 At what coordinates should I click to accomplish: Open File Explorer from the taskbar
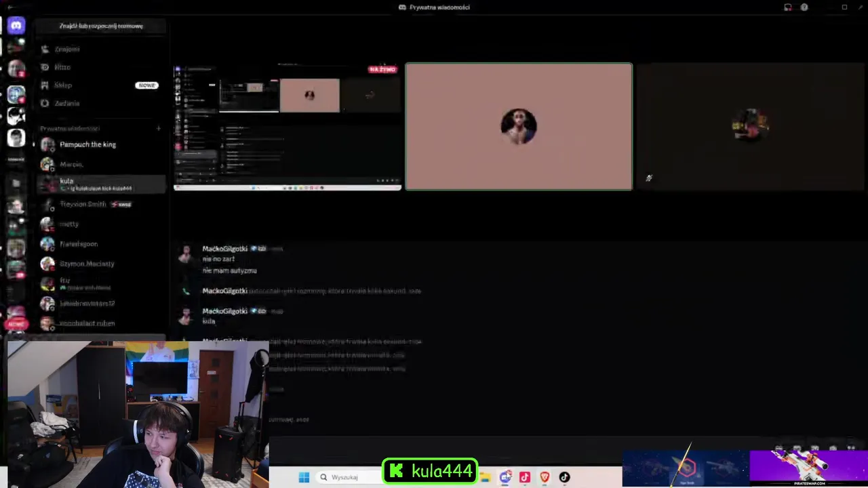click(x=486, y=477)
